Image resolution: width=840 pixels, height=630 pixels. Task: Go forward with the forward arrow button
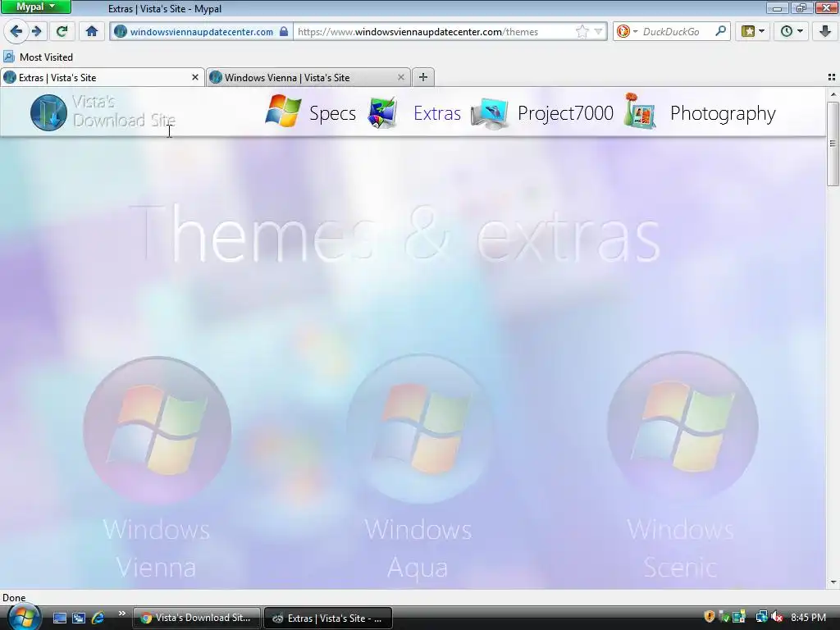tap(36, 32)
